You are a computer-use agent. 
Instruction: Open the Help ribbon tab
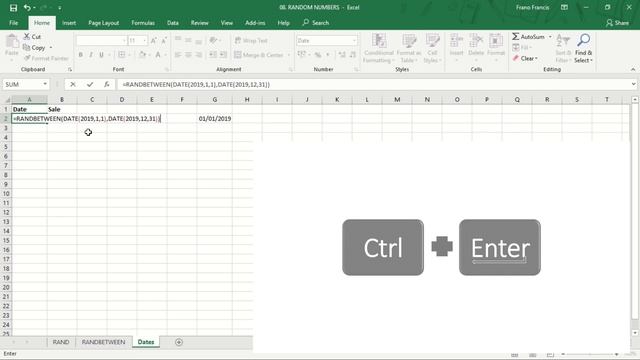coord(283,23)
